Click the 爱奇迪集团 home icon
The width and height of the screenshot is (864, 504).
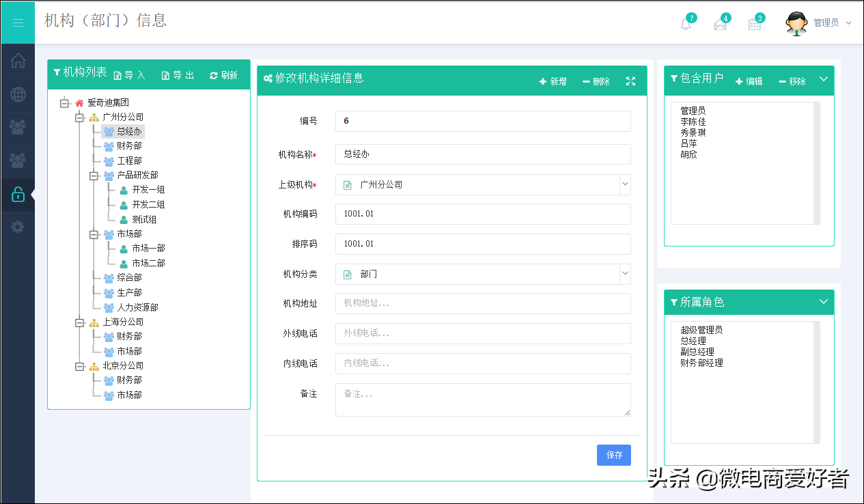click(x=79, y=102)
